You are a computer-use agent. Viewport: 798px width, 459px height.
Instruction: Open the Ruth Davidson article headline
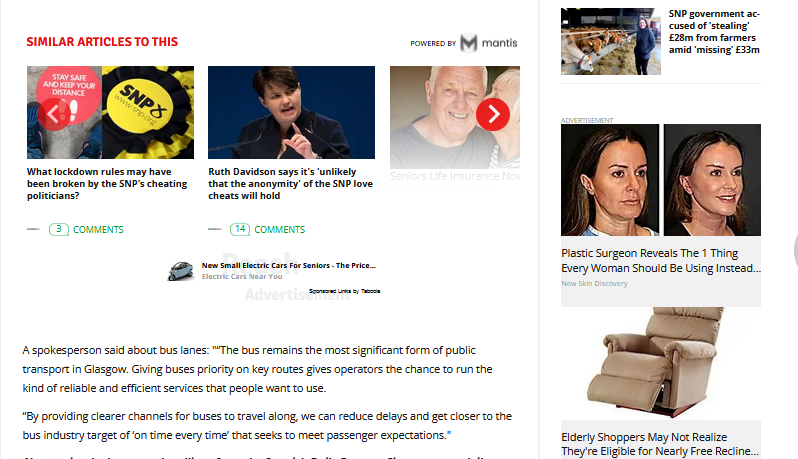pyautogui.click(x=291, y=184)
